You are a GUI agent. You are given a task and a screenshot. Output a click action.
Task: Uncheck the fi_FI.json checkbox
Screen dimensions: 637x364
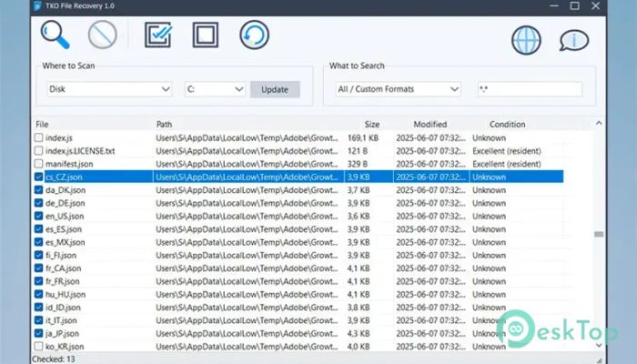click(38, 255)
